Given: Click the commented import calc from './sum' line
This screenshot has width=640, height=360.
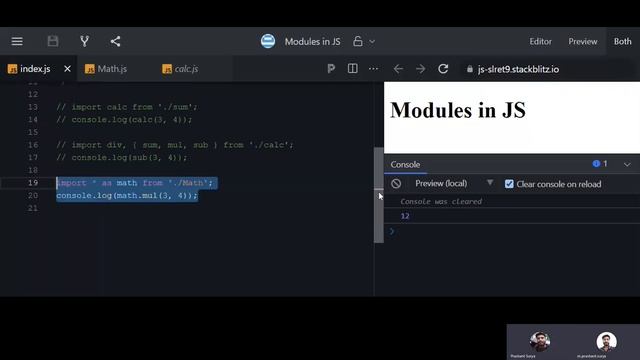Looking at the screenshot, I should [x=127, y=107].
